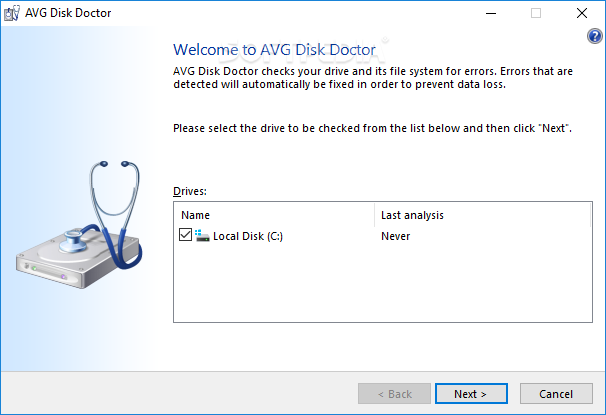The width and height of the screenshot is (606, 415).
Task: Close the AVG Disk Doctor window
Action: coord(582,13)
